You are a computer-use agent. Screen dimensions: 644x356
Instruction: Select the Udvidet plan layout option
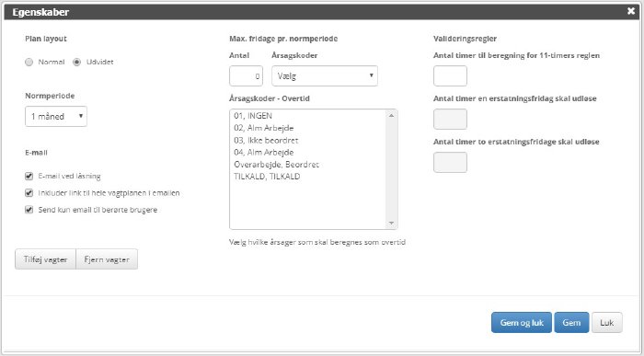(x=76, y=62)
